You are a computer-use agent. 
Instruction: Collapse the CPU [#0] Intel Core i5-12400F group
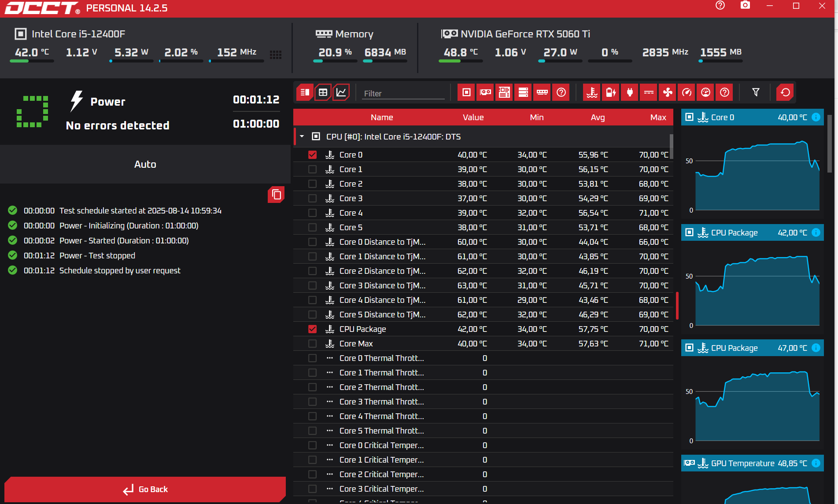[x=302, y=136]
